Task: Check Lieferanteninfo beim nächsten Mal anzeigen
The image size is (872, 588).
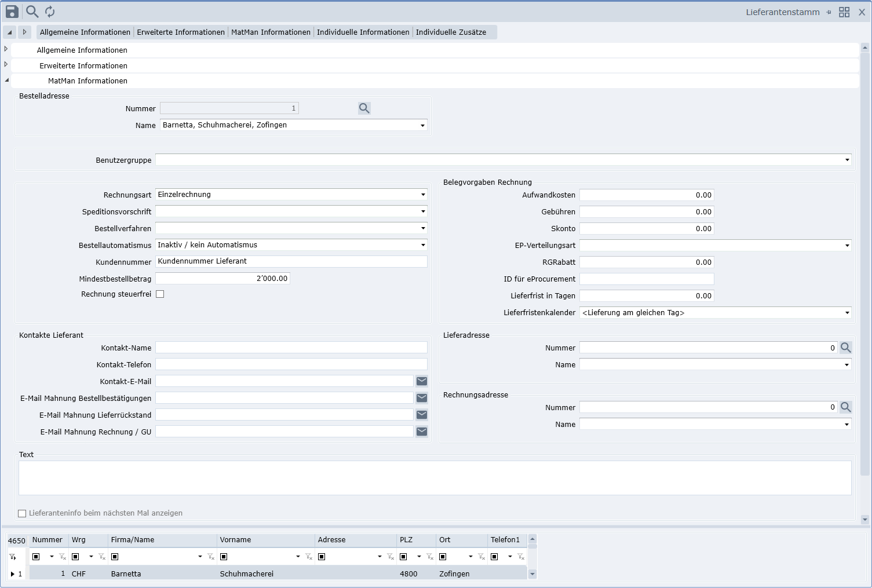Action: pyautogui.click(x=23, y=513)
